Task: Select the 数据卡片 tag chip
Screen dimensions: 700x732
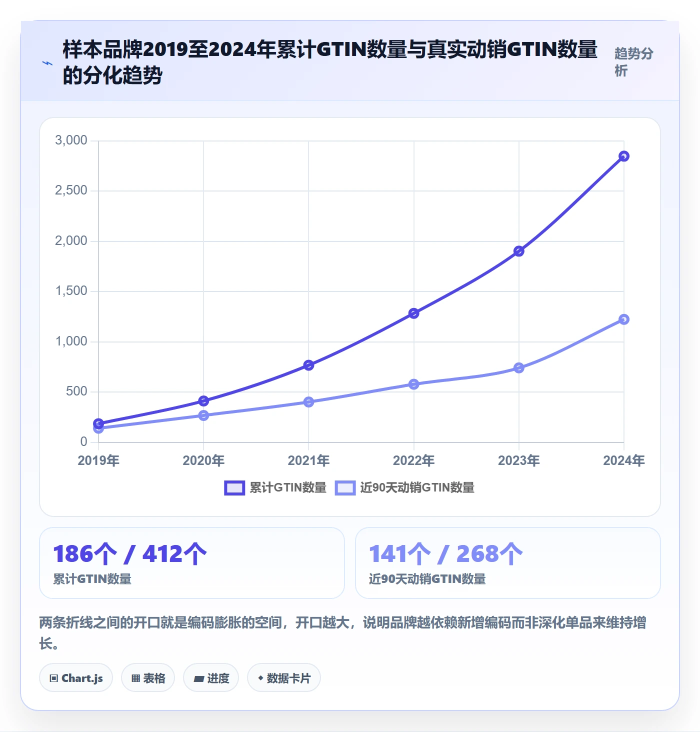Action: 284,678
